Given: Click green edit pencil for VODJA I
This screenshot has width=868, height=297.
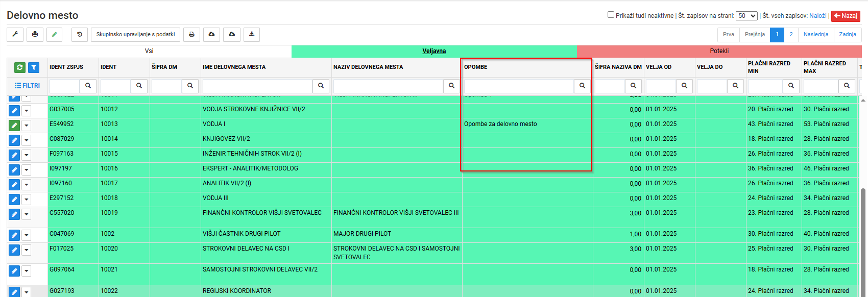Looking at the screenshot, I should click(14, 126).
